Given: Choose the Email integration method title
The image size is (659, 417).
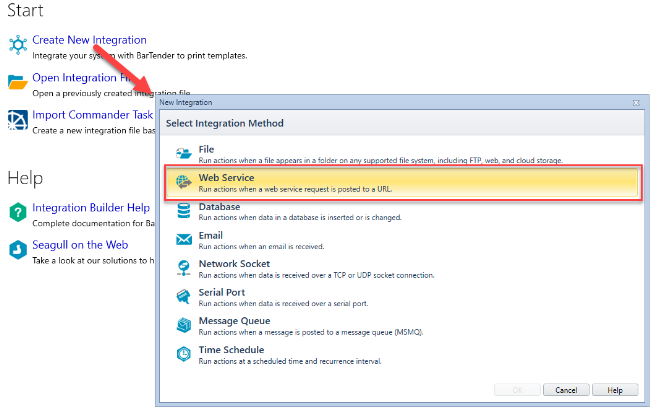Looking at the screenshot, I should tap(211, 235).
